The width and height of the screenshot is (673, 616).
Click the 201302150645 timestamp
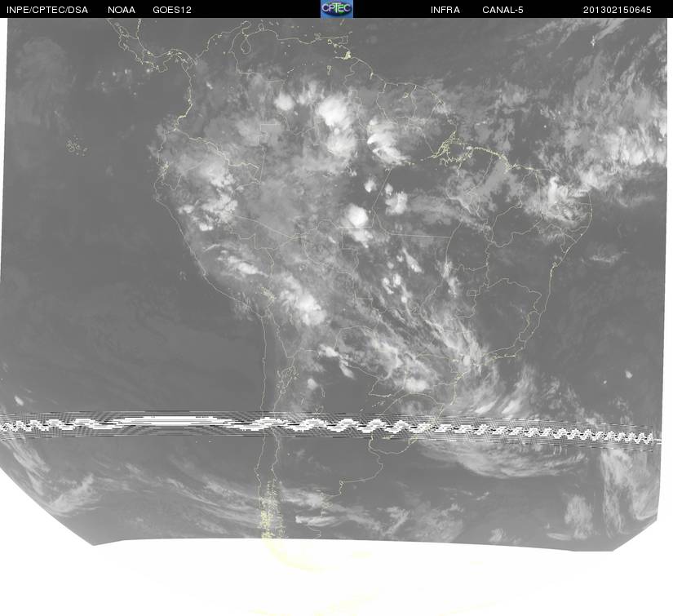click(618, 10)
